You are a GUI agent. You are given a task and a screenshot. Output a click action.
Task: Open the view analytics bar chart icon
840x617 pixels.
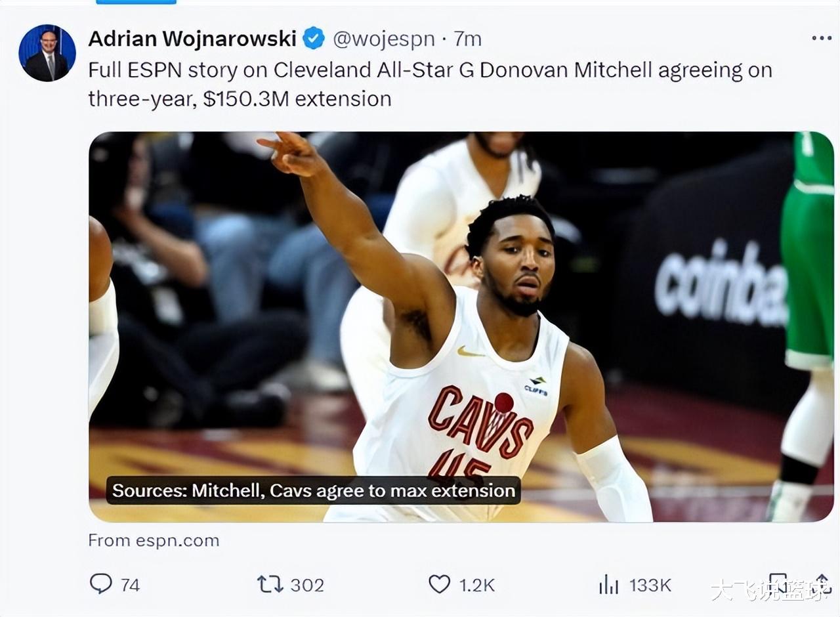click(x=608, y=584)
